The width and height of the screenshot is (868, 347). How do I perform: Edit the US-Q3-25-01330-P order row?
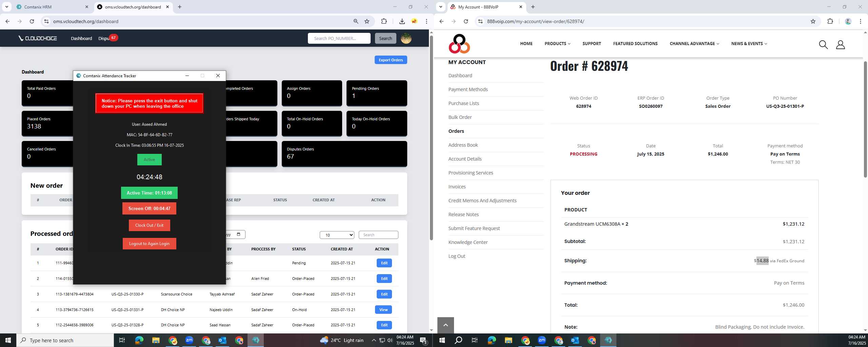point(384,294)
